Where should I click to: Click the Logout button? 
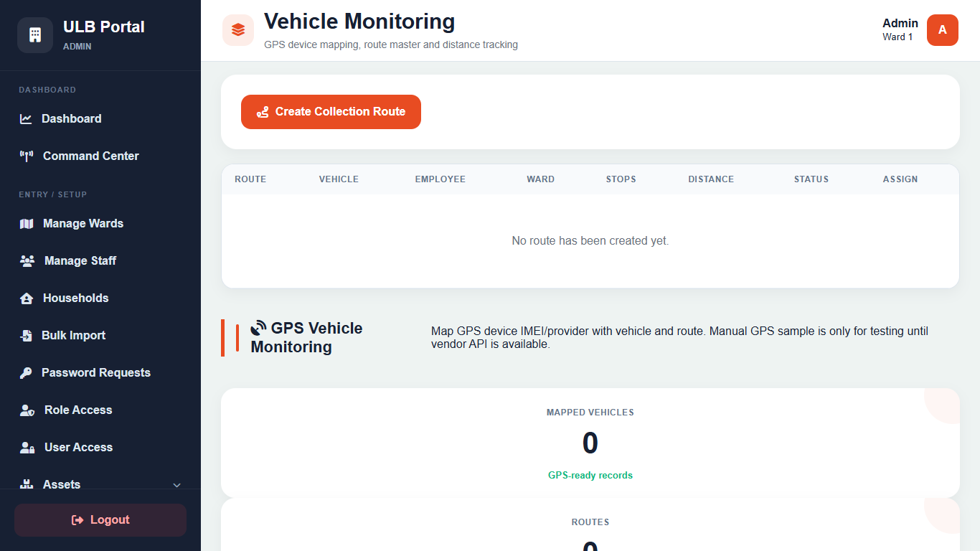click(x=100, y=520)
